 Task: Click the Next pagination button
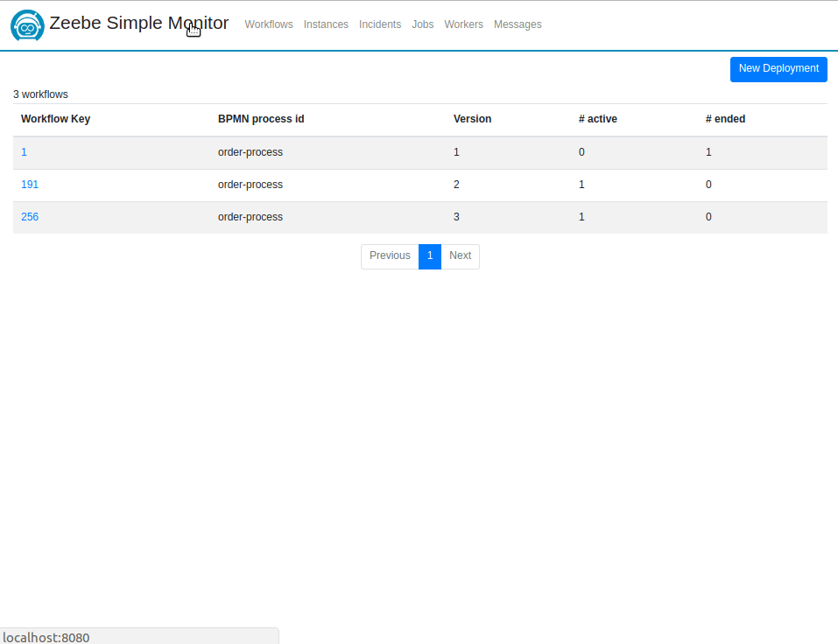tap(460, 256)
